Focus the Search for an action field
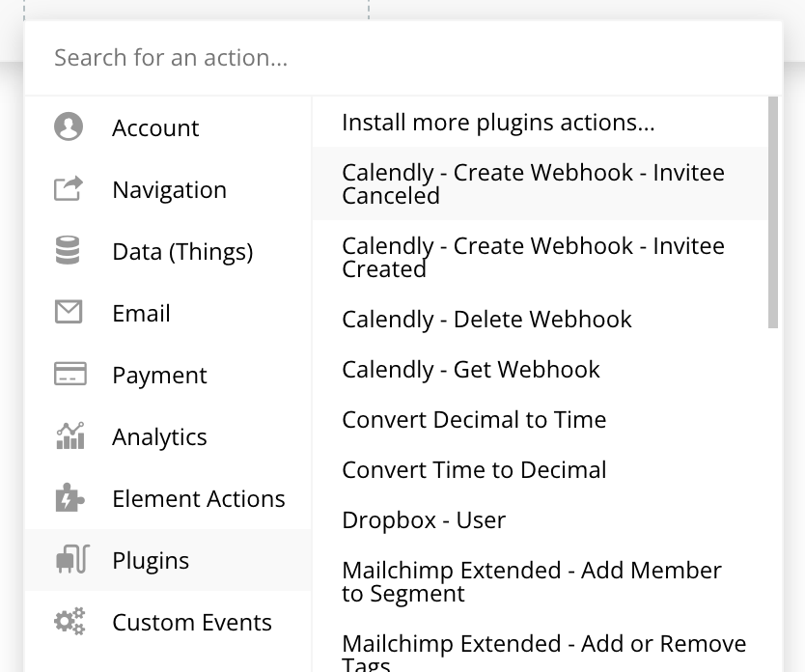The image size is (805, 672). coord(403,58)
